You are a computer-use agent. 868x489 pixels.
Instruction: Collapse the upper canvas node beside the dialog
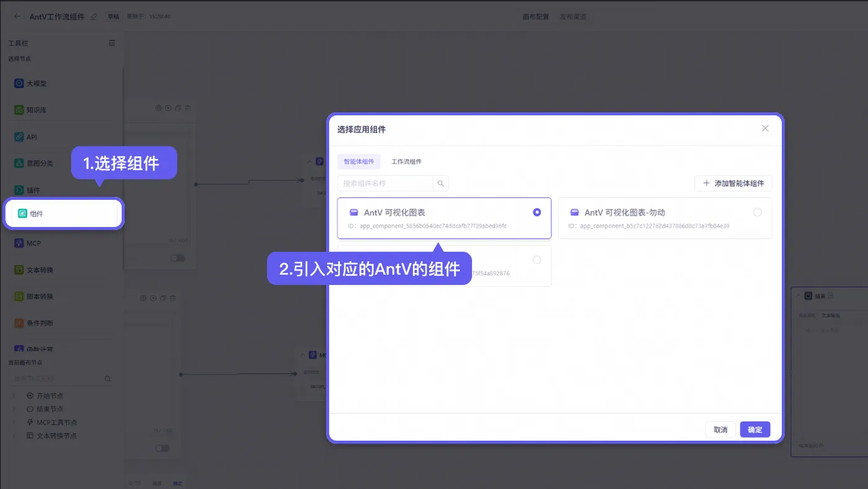coord(309,161)
